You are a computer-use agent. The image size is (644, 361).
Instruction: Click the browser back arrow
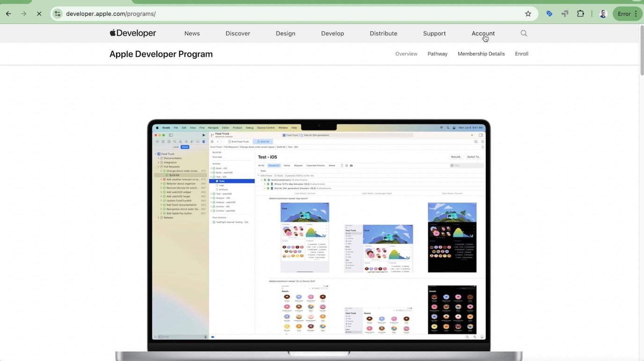click(x=8, y=14)
